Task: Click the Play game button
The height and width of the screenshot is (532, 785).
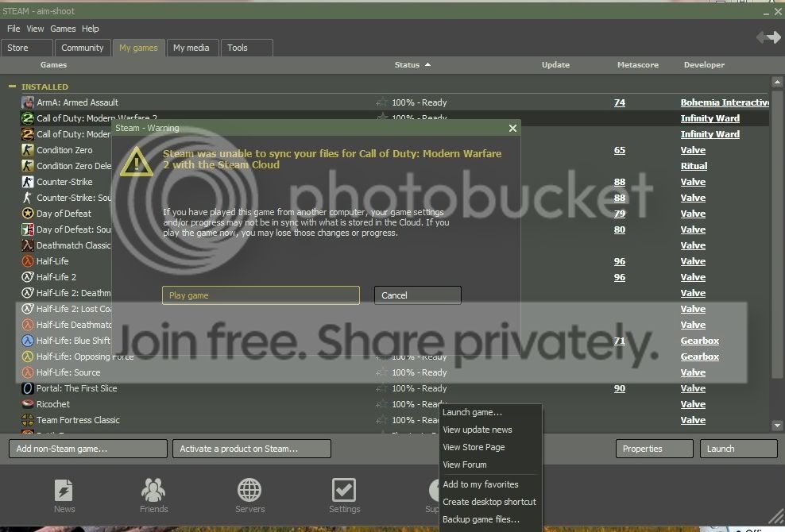Action: tap(261, 295)
